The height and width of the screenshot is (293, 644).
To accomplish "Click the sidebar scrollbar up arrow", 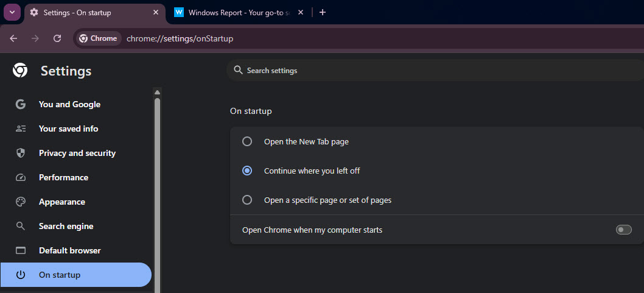I will [x=157, y=92].
